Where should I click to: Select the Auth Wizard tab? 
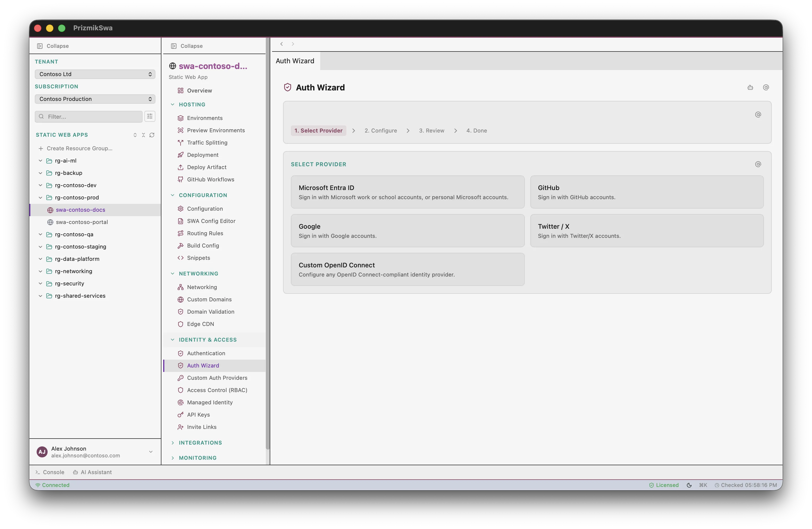pyautogui.click(x=295, y=61)
